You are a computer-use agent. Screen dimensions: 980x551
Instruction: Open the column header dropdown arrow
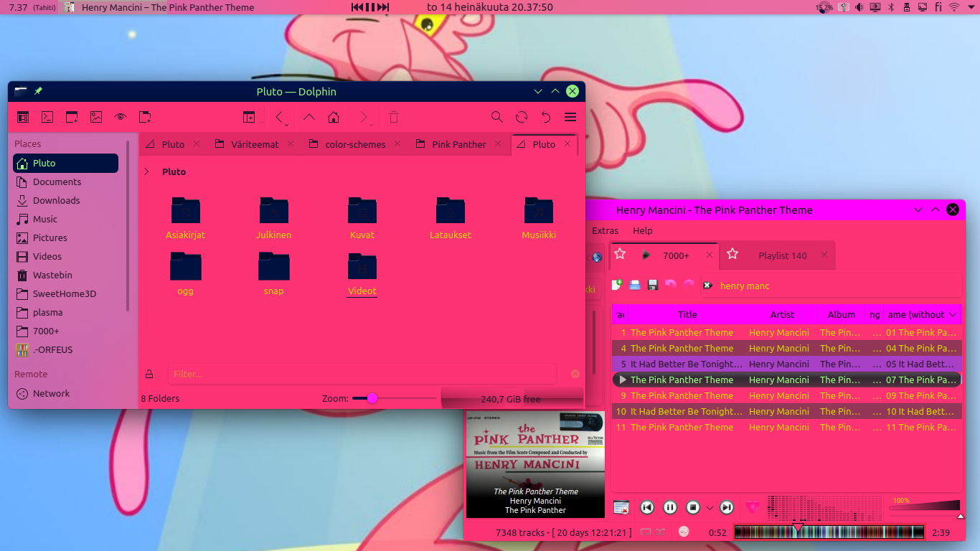pos(953,314)
